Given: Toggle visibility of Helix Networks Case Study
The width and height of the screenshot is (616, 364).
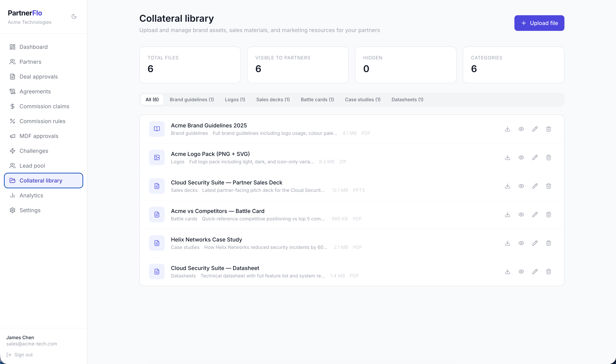Looking at the screenshot, I should click(x=521, y=243).
